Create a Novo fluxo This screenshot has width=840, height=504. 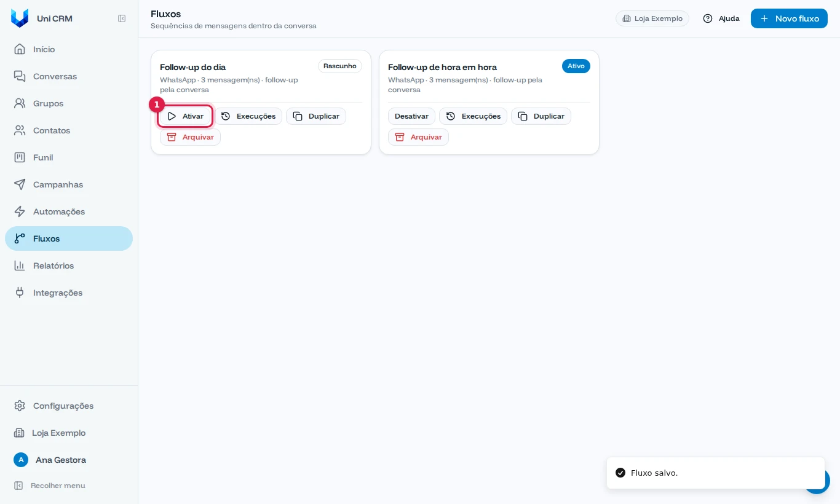click(x=789, y=18)
